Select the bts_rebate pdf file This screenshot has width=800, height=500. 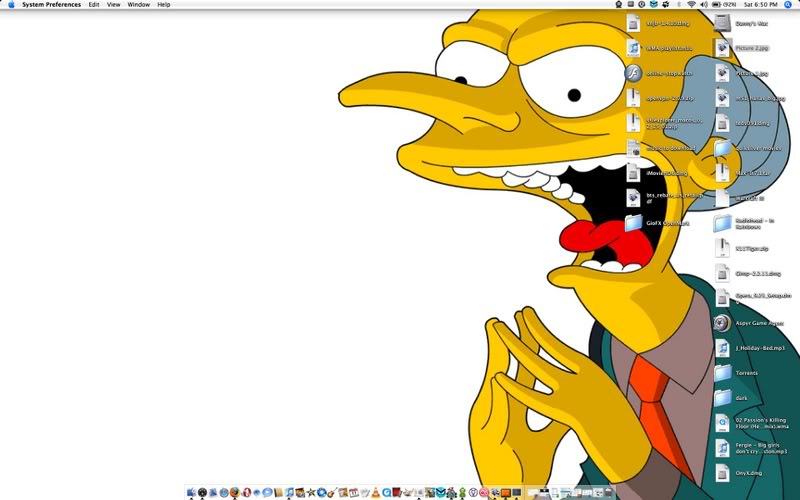point(633,198)
